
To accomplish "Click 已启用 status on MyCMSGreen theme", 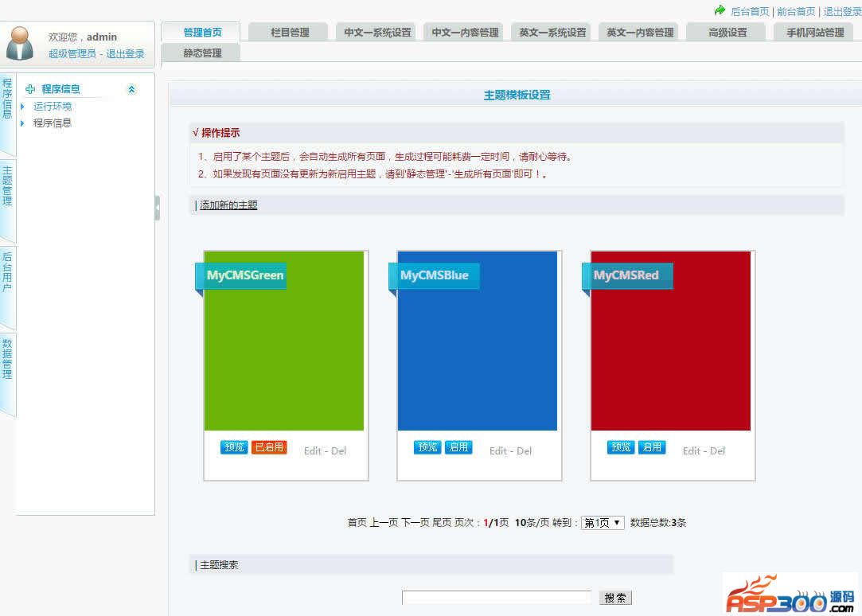I will (x=269, y=447).
